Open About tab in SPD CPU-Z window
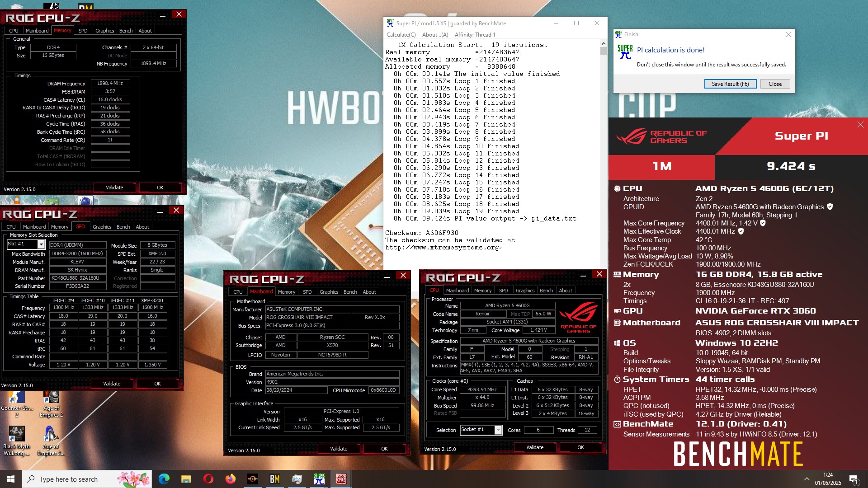Screen dimensions: 868x488 142,227
